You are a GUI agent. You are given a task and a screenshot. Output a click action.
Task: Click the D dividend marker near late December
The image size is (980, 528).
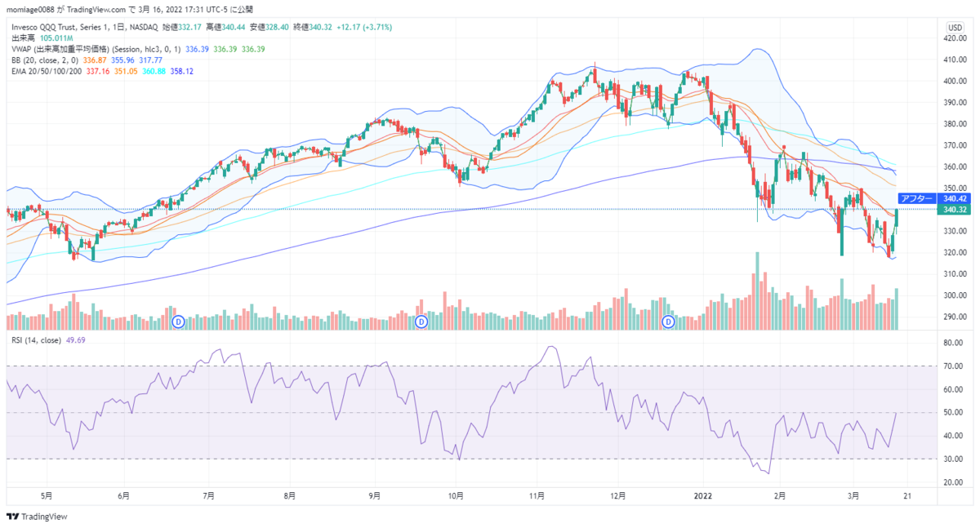tap(668, 322)
